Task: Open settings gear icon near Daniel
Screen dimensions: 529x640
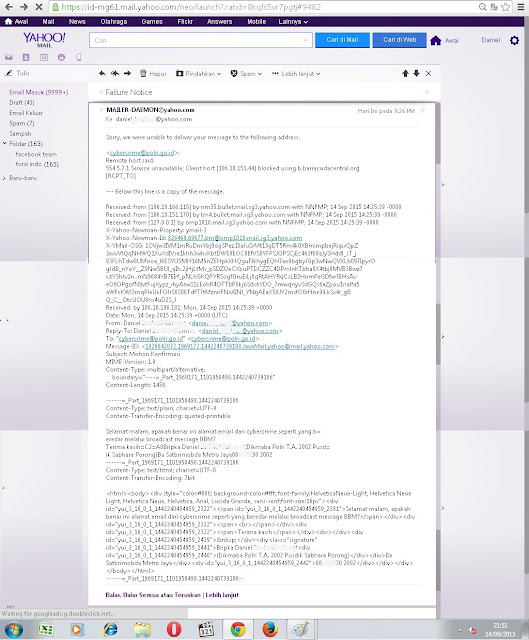Action: click(514, 40)
